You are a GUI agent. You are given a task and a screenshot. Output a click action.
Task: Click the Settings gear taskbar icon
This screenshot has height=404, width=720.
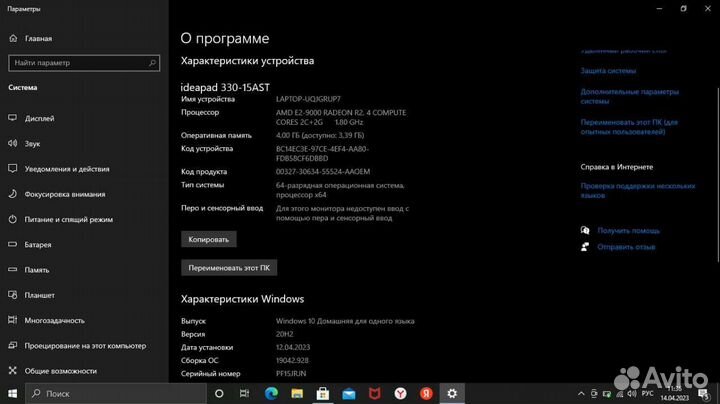coord(452,393)
